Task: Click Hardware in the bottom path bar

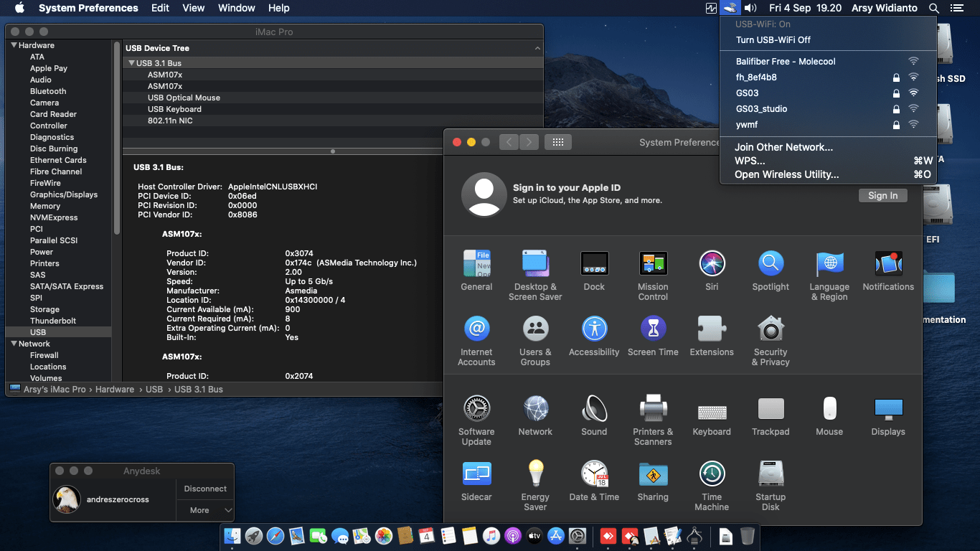Action: point(115,390)
